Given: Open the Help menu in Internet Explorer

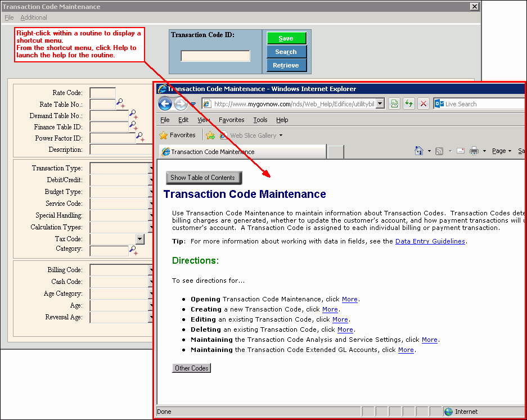Looking at the screenshot, I should click(x=282, y=120).
